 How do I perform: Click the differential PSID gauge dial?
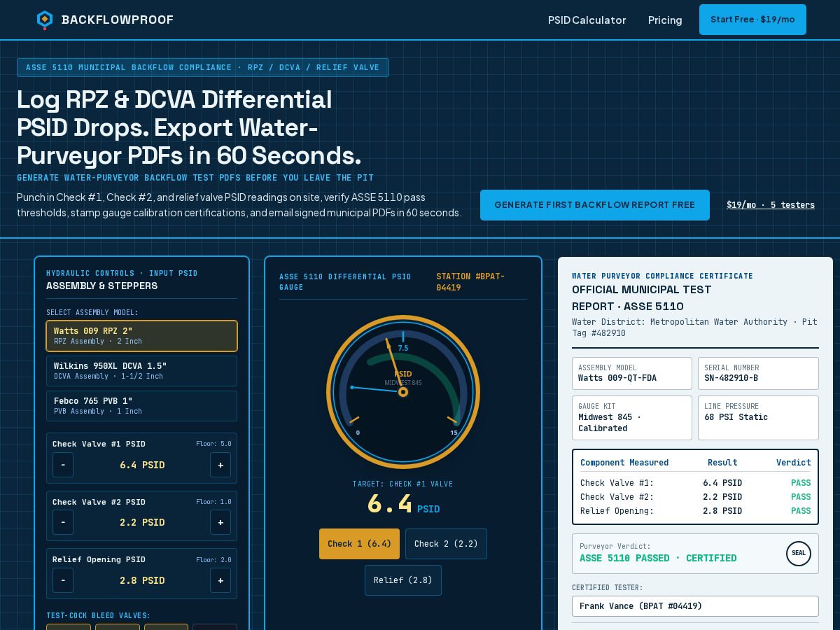click(x=403, y=392)
